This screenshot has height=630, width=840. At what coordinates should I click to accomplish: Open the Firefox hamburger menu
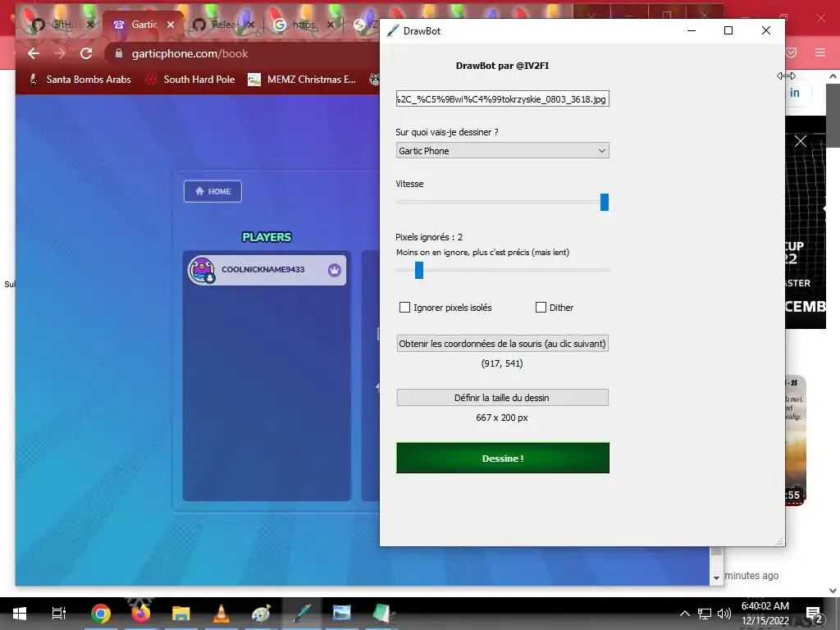pos(820,52)
